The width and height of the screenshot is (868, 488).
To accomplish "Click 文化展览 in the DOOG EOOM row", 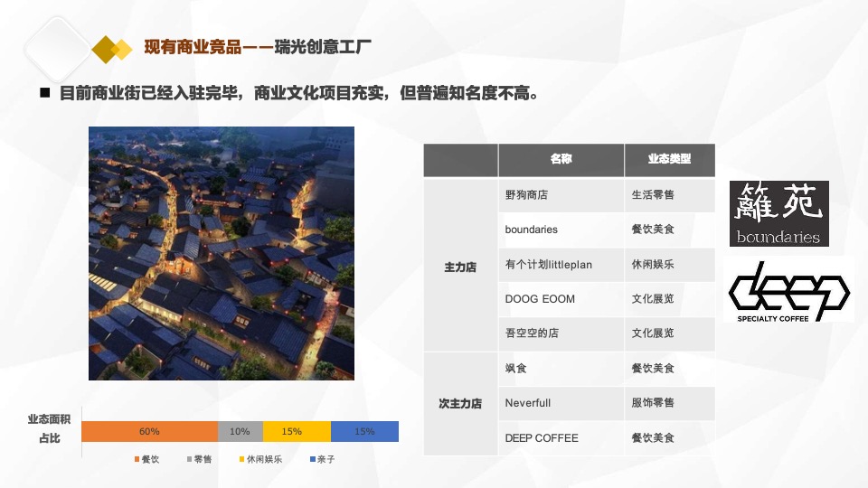I will (670, 299).
